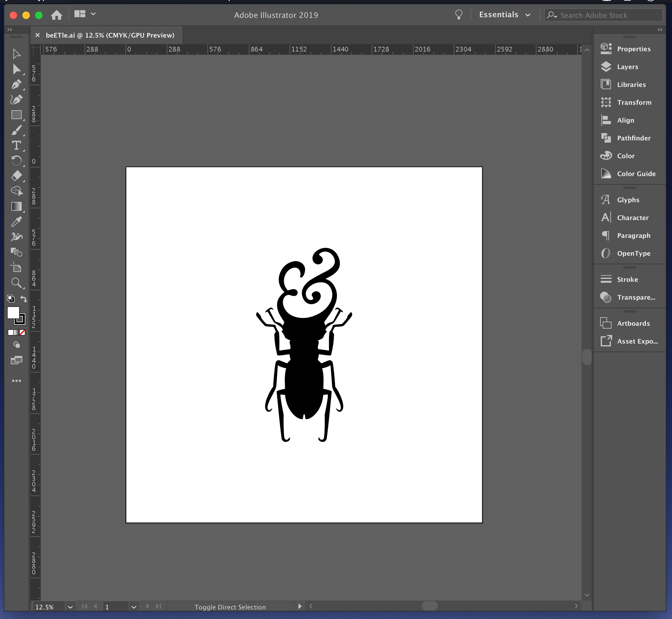Image resolution: width=672 pixels, height=619 pixels.
Task: Open Essentials workspace switcher
Action: point(504,15)
